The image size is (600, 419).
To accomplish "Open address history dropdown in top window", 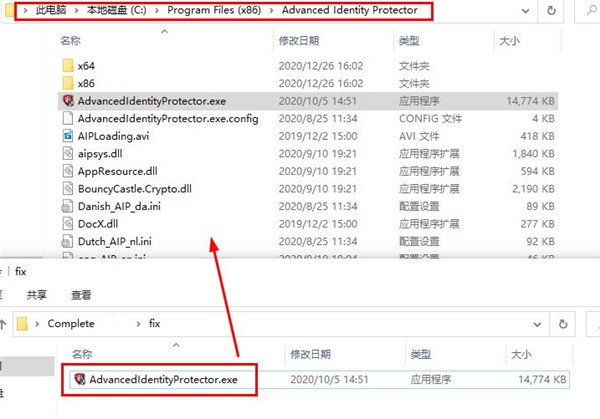I will 526,11.
